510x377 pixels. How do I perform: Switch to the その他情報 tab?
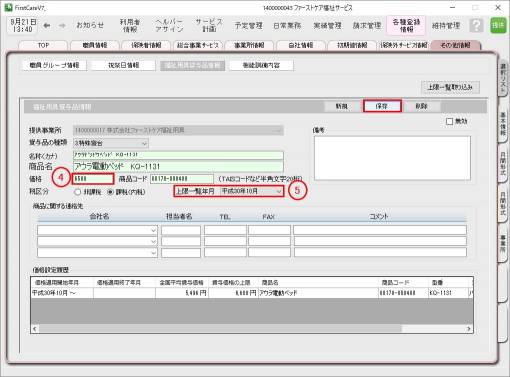pyautogui.click(x=455, y=45)
